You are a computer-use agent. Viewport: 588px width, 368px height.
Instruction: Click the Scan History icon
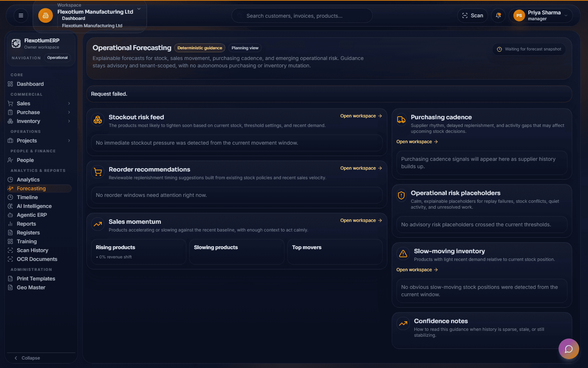click(10, 250)
